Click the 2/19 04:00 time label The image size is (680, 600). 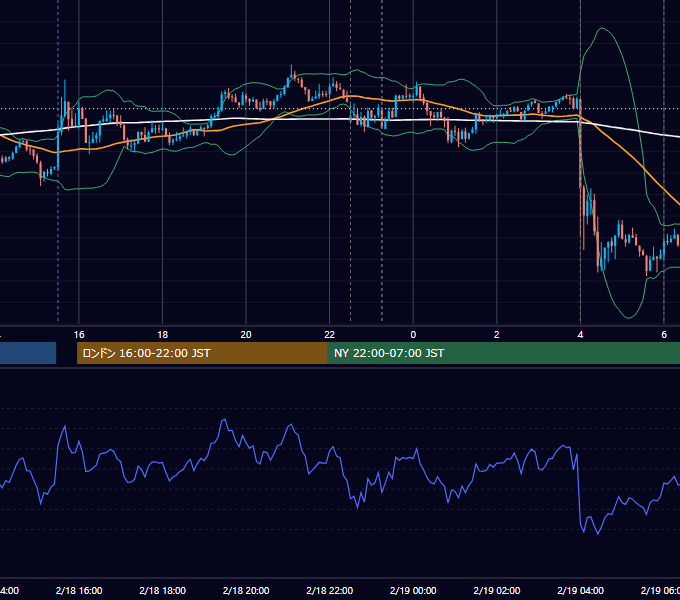point(580,590)
